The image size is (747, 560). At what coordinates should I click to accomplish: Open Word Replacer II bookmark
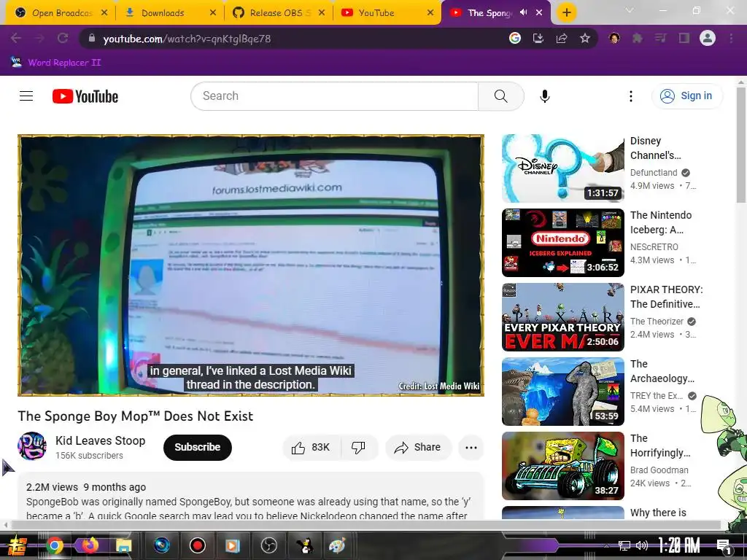[56, 63]
